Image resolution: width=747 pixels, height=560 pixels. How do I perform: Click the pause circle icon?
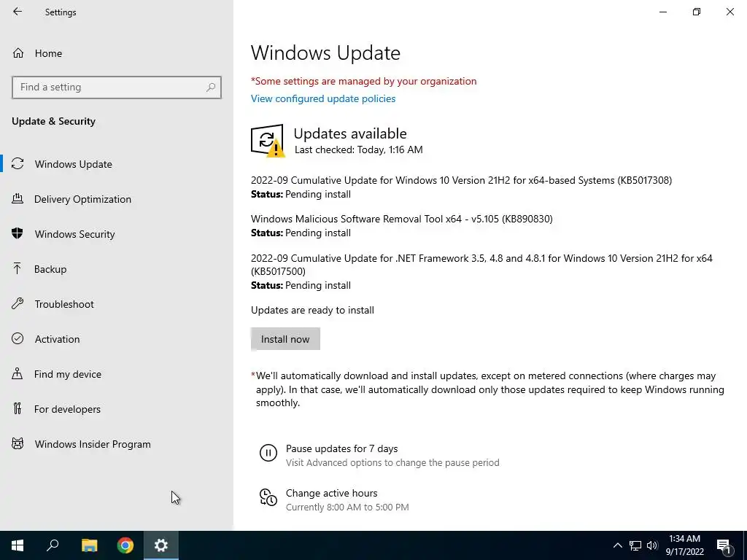point(268,452)
